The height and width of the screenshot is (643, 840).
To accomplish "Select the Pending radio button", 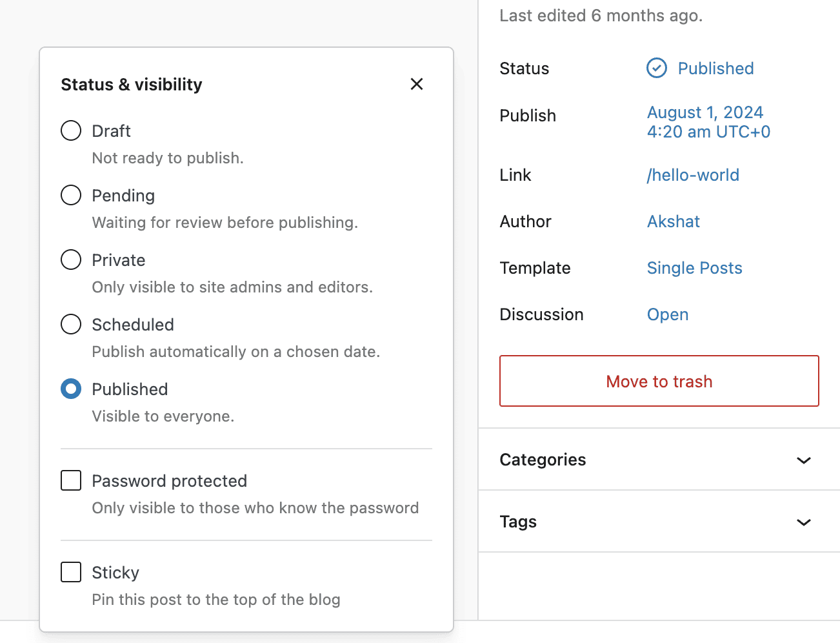I will [x=71, y=195].
